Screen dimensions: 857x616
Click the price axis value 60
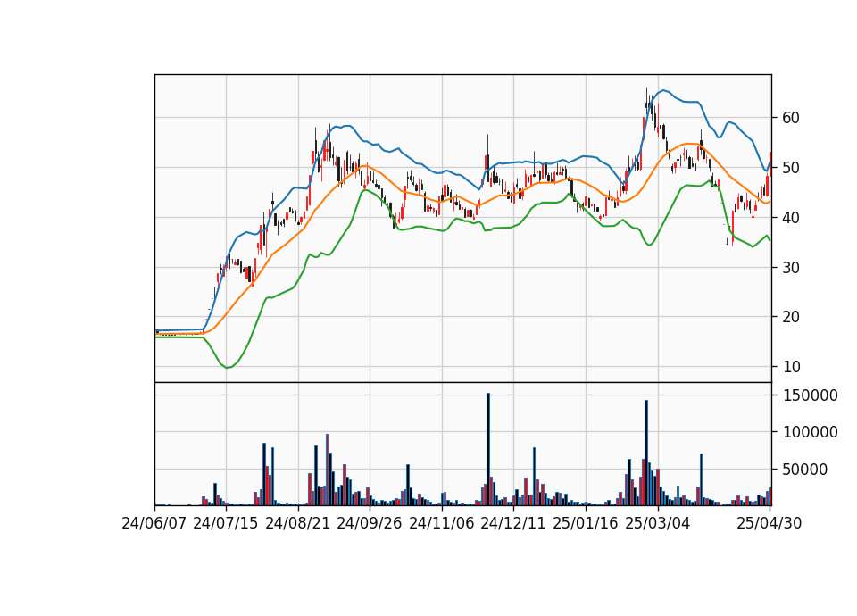point(791,118)
